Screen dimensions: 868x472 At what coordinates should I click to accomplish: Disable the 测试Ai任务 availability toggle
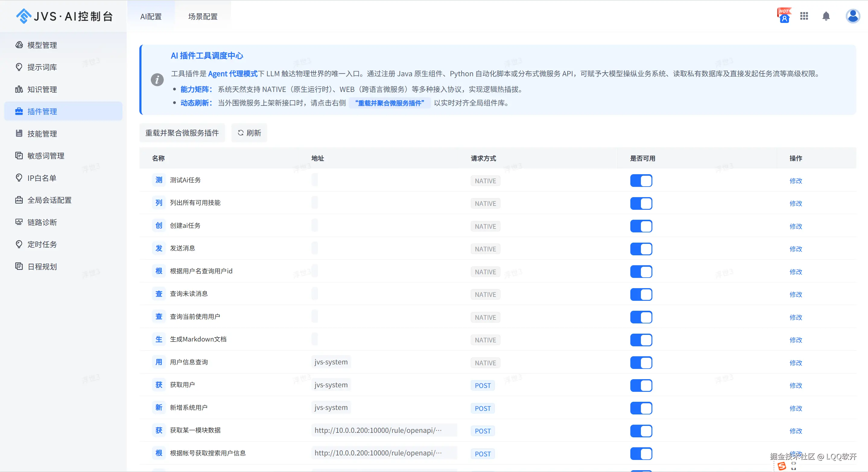pyautogui.click(x=641, y=181)
